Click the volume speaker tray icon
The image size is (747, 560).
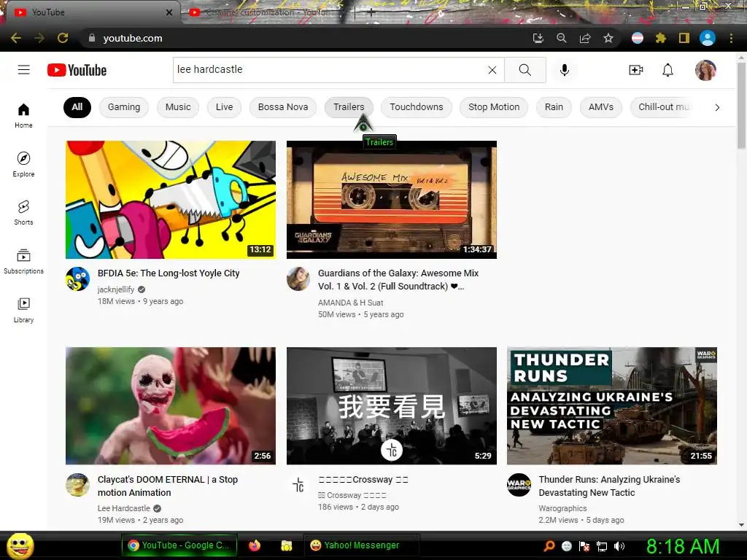tap(619, 547)
